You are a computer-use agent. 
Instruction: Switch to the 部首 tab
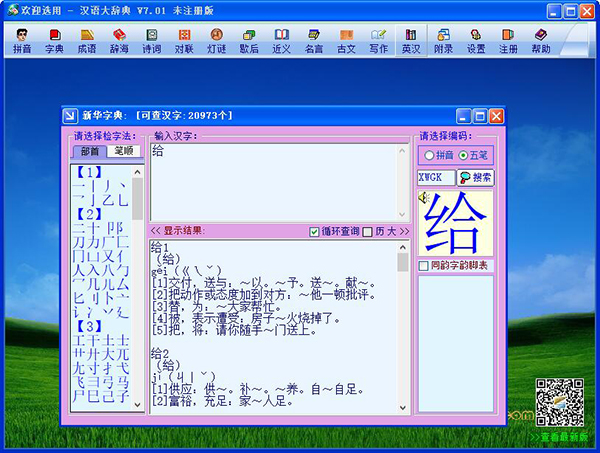pyautogui.click(x=90, y=151)
